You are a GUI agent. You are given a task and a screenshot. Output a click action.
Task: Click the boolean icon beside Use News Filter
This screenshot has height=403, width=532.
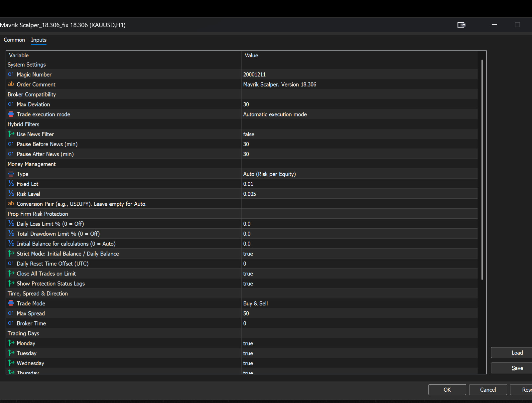pos(11,134)
